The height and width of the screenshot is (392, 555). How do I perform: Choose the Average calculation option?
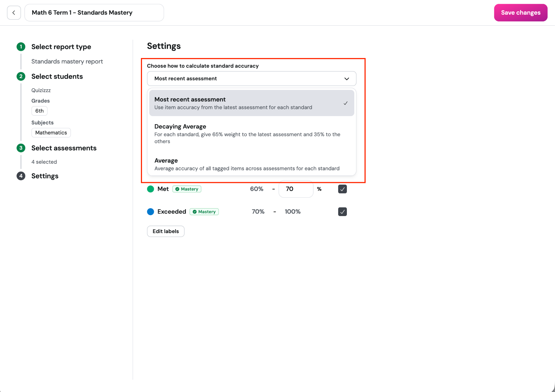251,164
